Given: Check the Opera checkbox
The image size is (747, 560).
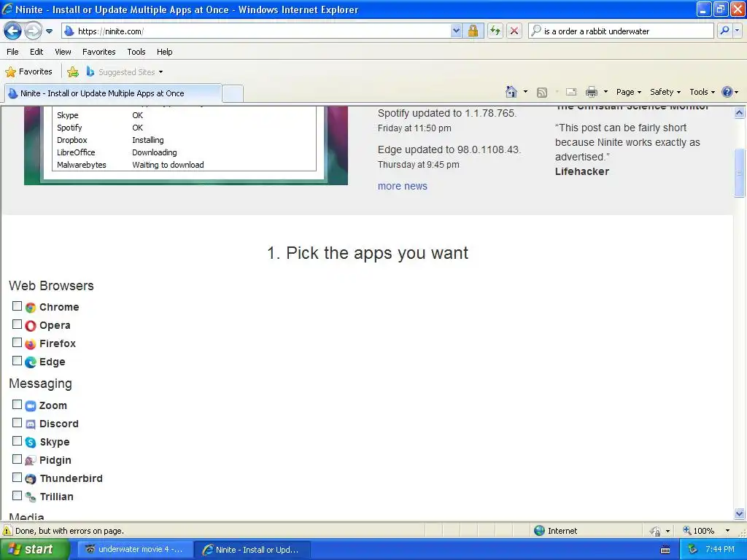Looking at the screenshot, I should pos(18,324).
